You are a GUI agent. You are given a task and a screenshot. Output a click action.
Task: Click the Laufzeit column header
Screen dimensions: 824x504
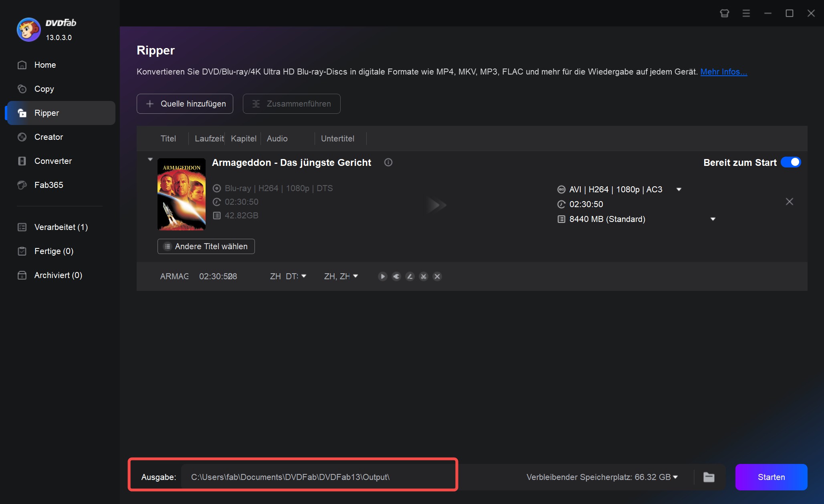209,139
